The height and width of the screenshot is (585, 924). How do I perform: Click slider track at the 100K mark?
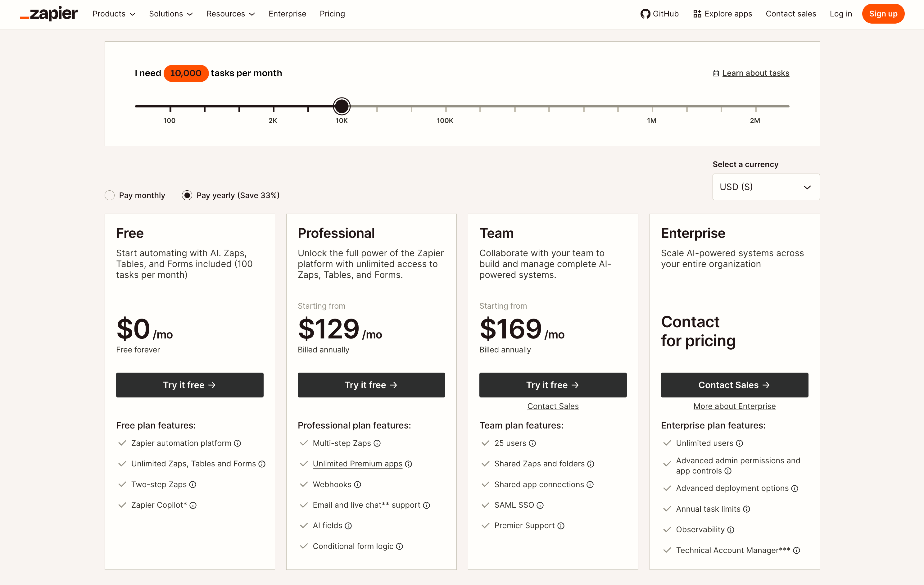tap(446, 106)
